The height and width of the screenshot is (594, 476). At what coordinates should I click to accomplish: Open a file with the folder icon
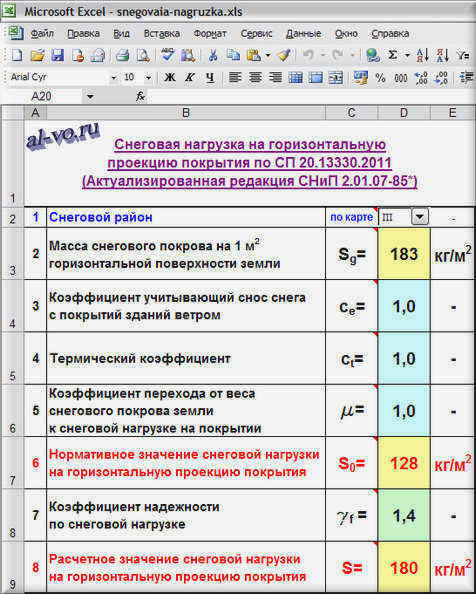point(37,56)
